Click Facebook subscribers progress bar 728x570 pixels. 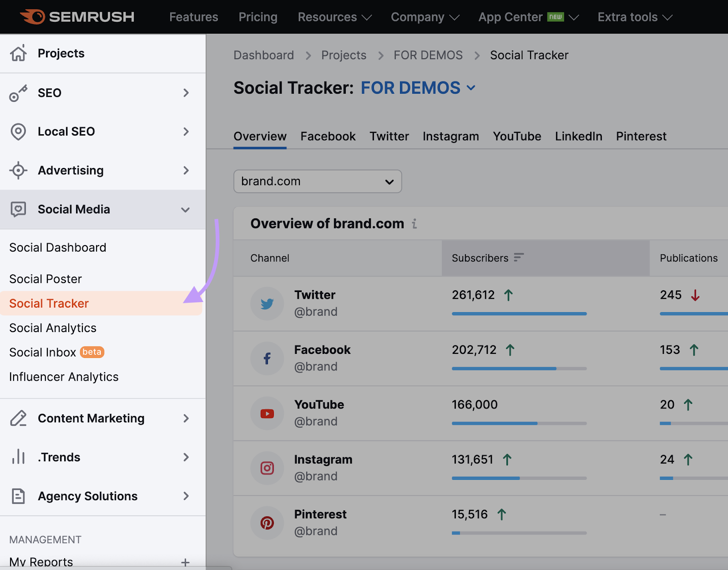(519, 368)
